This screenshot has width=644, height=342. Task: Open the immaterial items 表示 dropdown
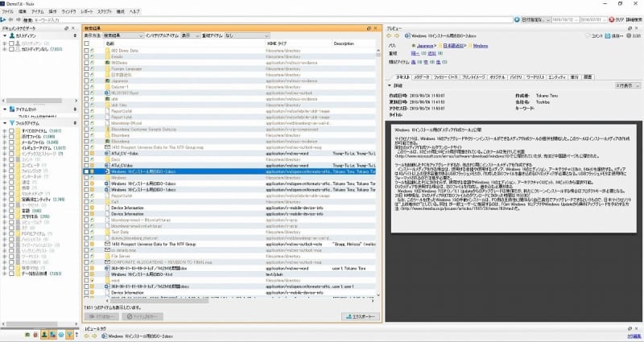click(190, 35)
